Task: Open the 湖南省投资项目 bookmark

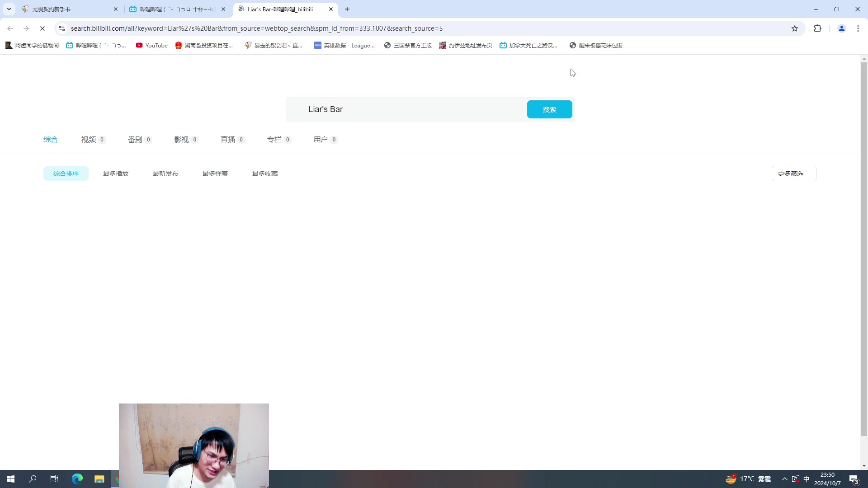Action: (204, 45)
